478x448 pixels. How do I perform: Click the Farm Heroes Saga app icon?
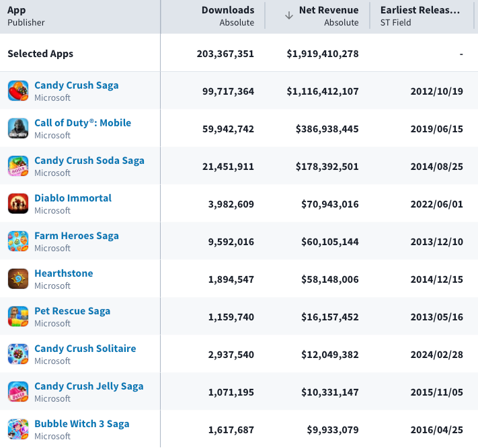(x=18, y=241)
